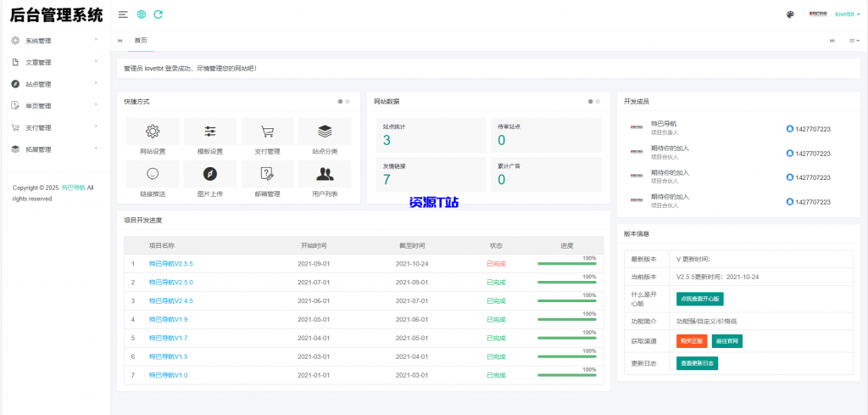Open the 友情链接 card showing 7
The width and height of the screenshot is (868, 415).
[431, 175]
